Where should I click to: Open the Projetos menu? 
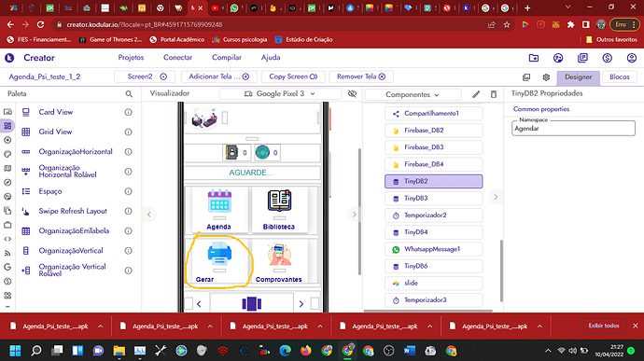tap(131, 58)
